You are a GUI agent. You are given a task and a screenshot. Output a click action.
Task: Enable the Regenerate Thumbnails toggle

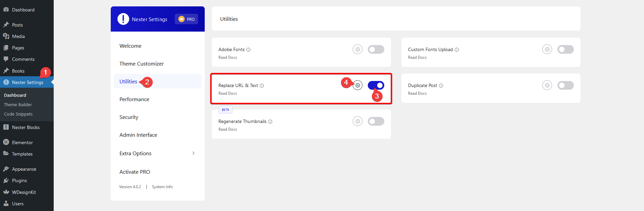(x=376, y=121)
